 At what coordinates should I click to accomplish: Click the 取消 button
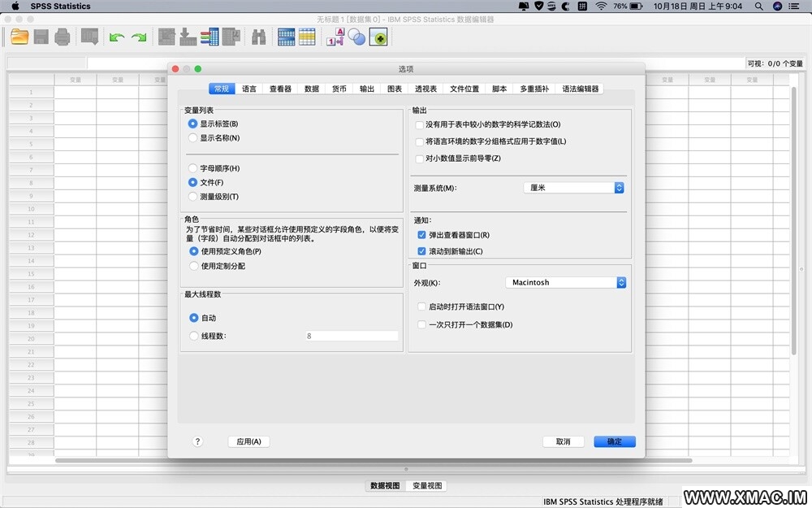click(x=563, y=441)
